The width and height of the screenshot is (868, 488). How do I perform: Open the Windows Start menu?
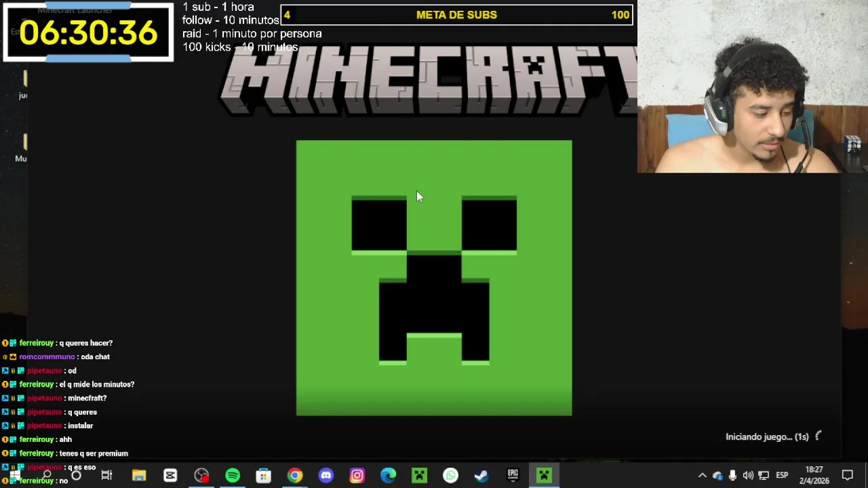tap(14, 475)
